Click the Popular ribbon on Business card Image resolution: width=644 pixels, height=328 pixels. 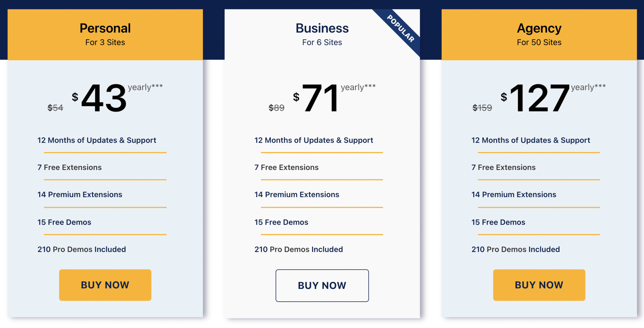pyautogui.click(x=401, y=29)
